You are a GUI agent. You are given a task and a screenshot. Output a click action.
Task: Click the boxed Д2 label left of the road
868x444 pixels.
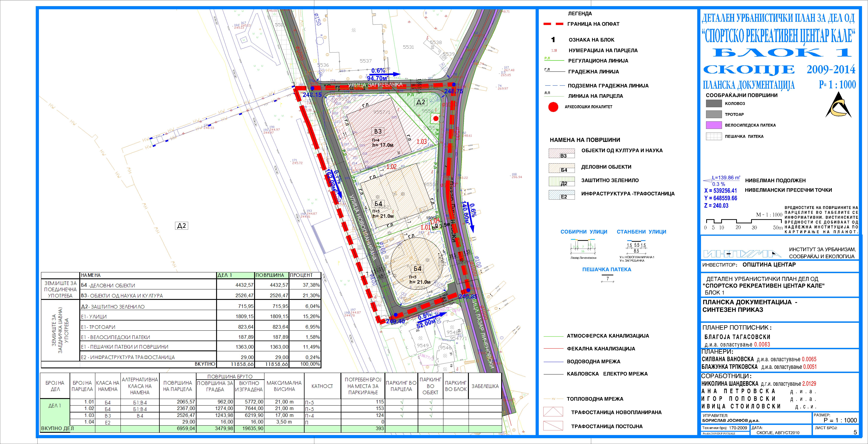[182, 226]
